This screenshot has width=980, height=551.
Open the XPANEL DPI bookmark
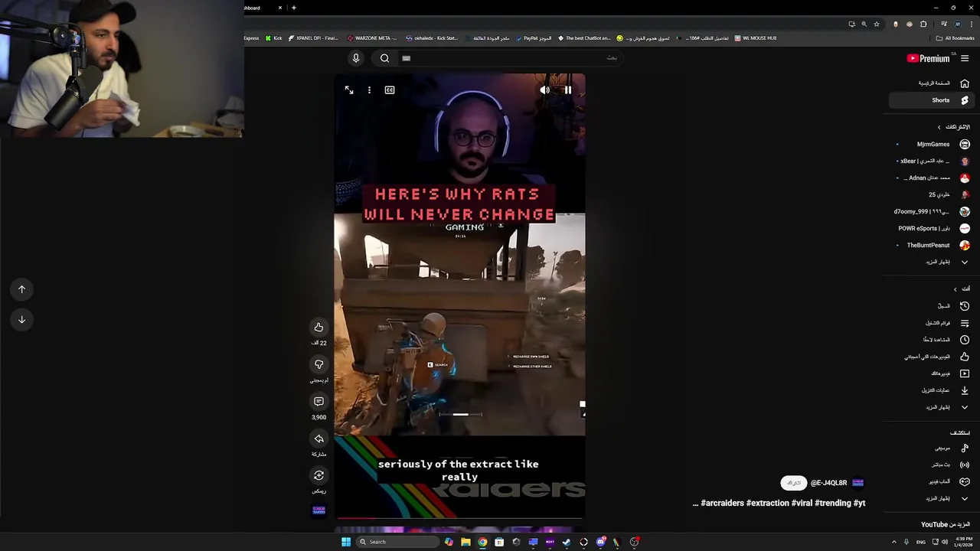coord(313,37)
